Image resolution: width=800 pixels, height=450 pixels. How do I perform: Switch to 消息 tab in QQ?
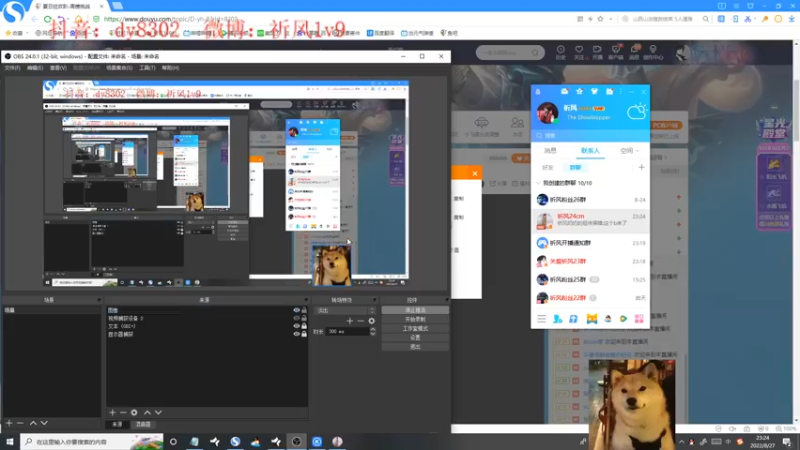[550, 151]
